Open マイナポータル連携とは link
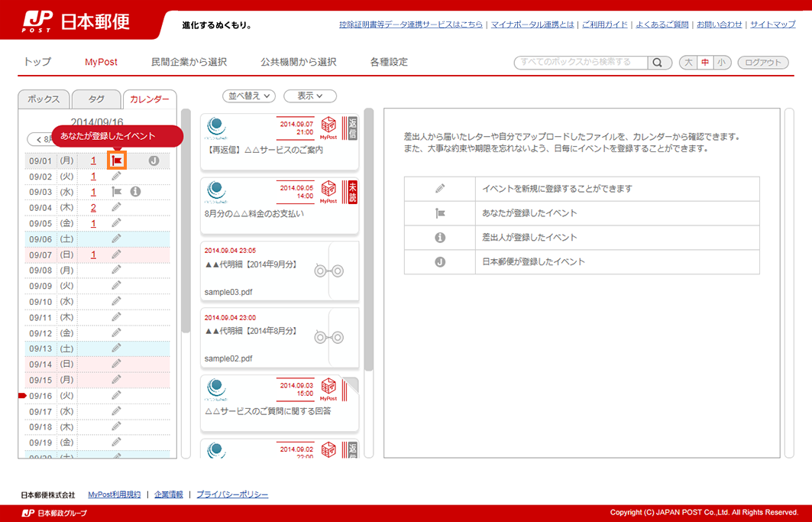Screen dimensions: 812x522 [532, 24]
